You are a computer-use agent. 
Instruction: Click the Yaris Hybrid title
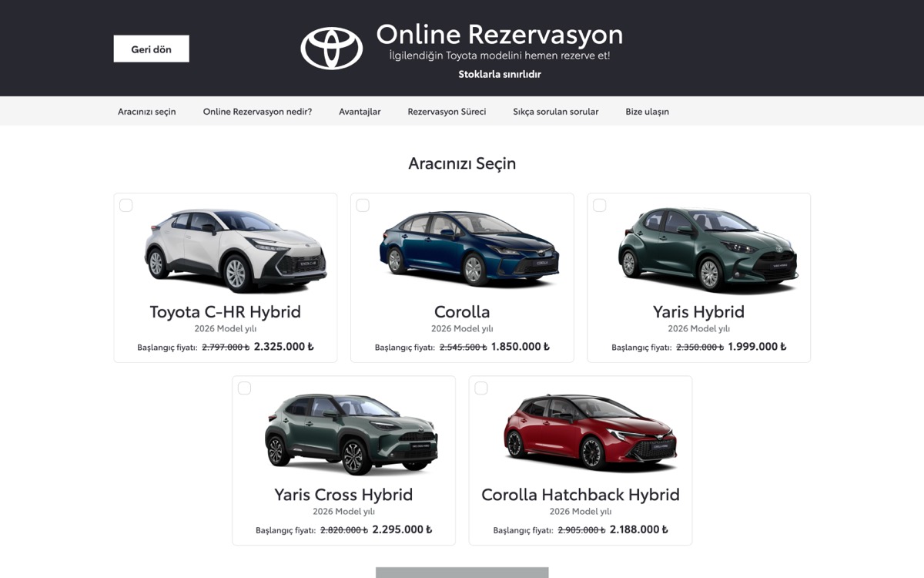[698, 312]
